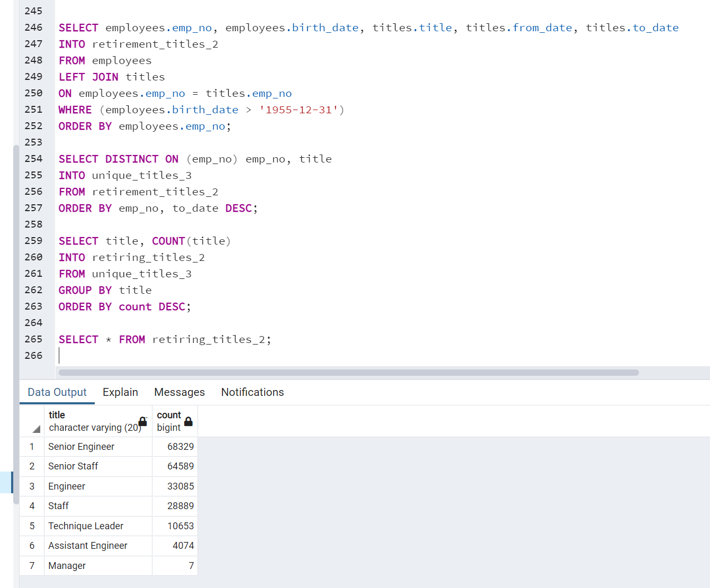Switch to the Explain tab
The image size is (710, 588).
[x=120, y=392]
